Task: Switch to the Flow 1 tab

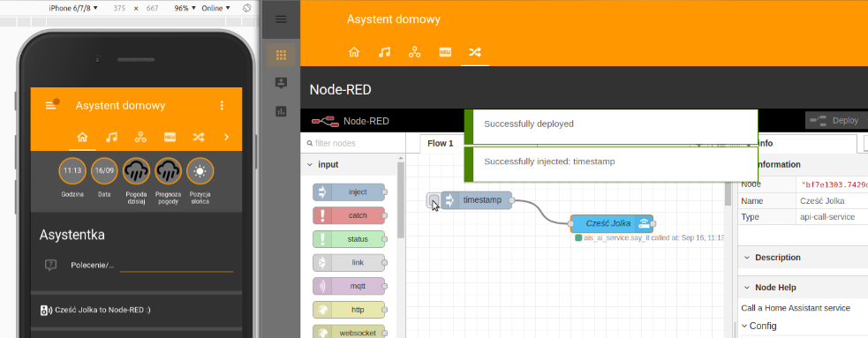Action: [x=441, y=143]
